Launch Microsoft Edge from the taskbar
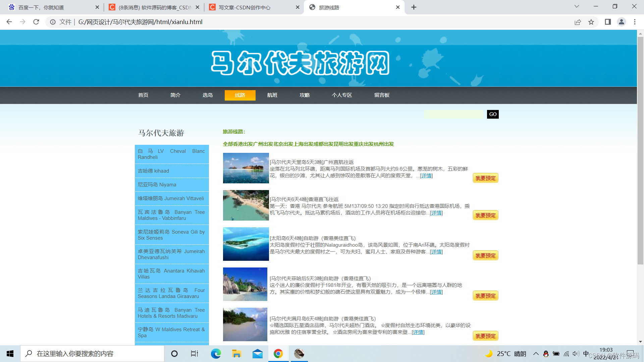This screenshot has height=362, width=644. tap(216, 354)
